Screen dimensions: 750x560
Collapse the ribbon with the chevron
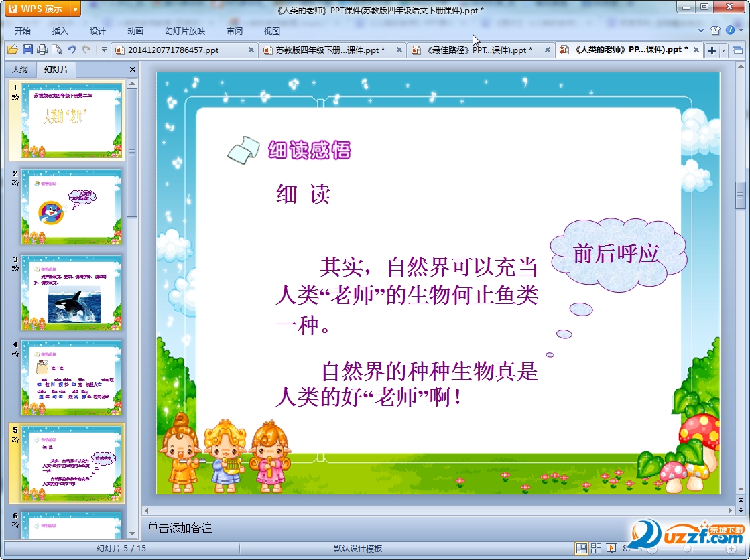(x=700, y=31)
